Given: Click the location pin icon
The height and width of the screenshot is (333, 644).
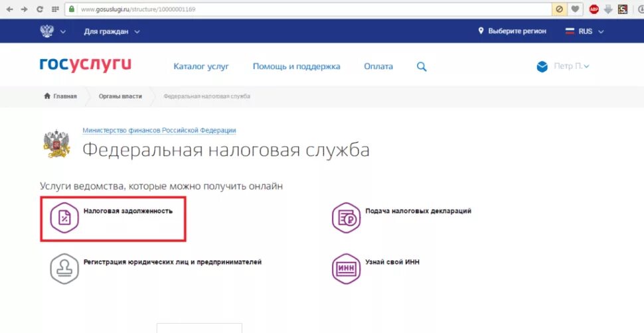Looking at the screenshot, I should tap(481, 31).
